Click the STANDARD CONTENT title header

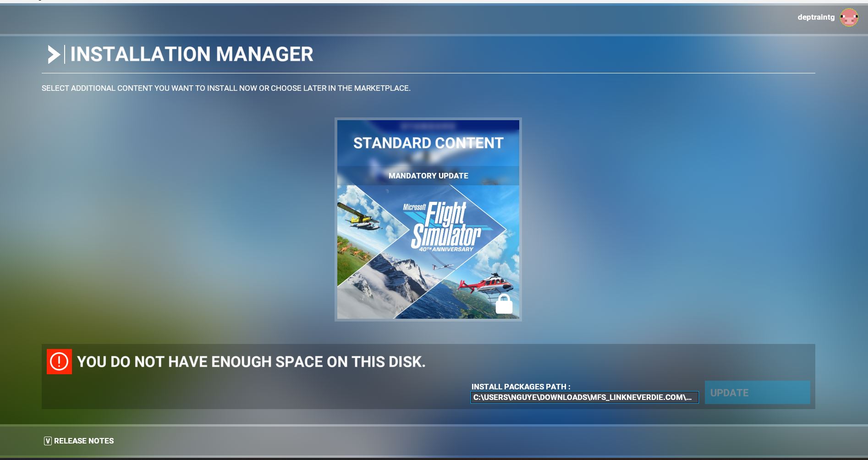coord(428,143)
